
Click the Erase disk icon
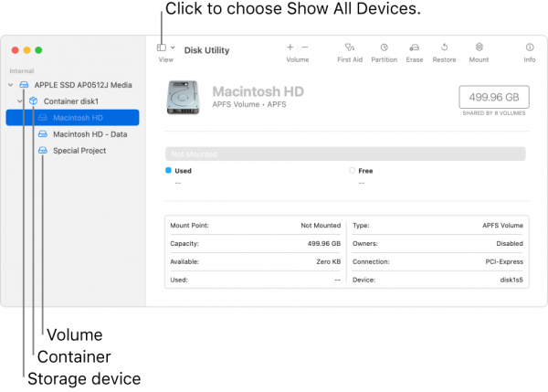coord(414,47)
